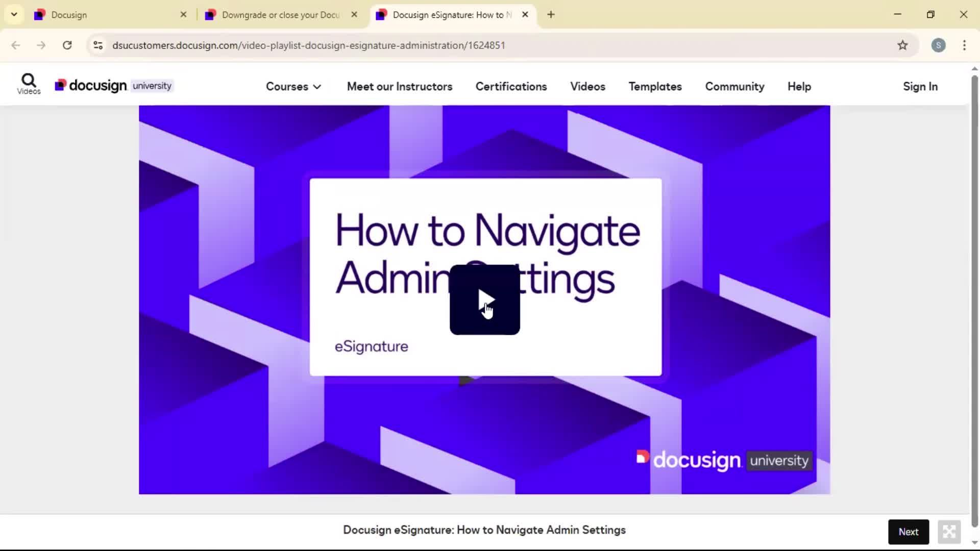
Task: Open the Certifications menu item
Action: coord(511,86)
